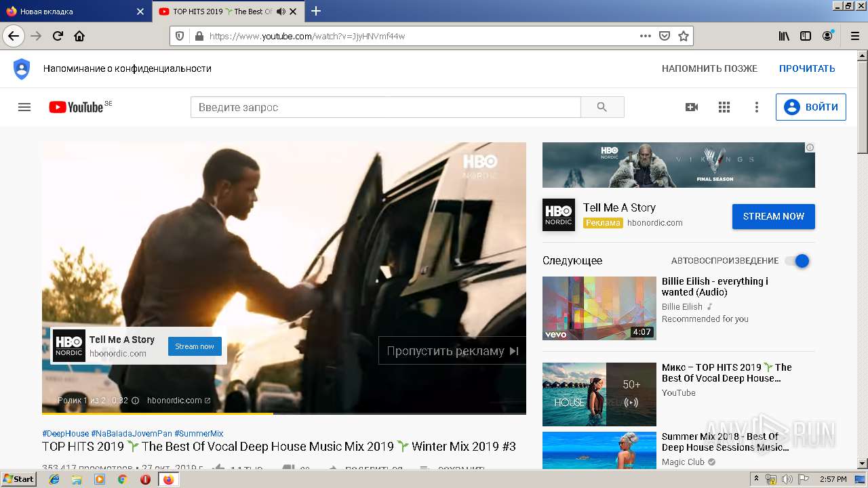868x488 pixels.
Task: Click the #SummerMix hashtag
Action: click(199, 434)
